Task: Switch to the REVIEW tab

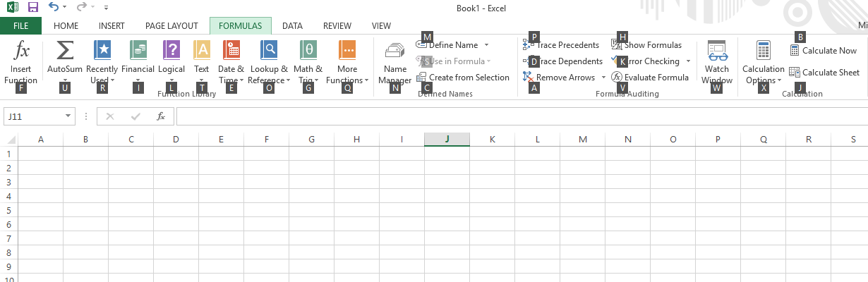Action: click(337, 26)
